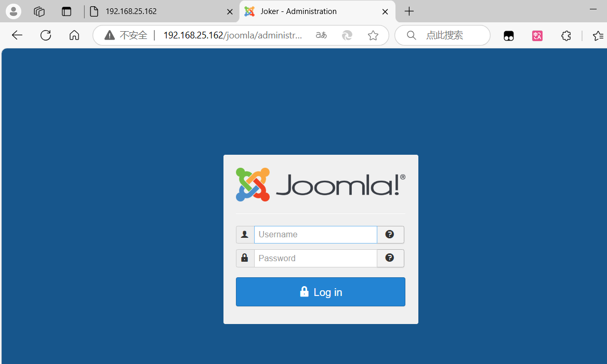Open the extensions puzzle icon

point(566,36)
